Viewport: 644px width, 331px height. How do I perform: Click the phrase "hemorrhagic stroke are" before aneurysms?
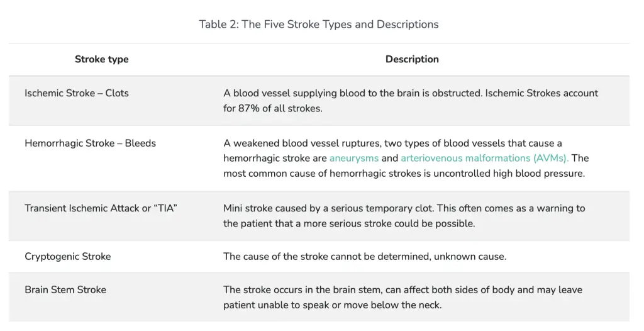[275, 158]
